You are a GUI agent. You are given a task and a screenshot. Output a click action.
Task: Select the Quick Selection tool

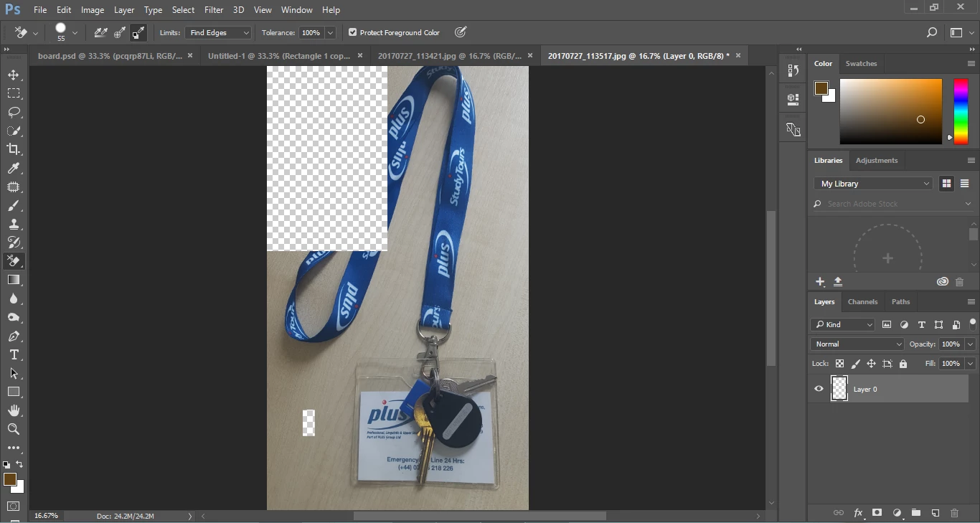(x=14, y=131)
